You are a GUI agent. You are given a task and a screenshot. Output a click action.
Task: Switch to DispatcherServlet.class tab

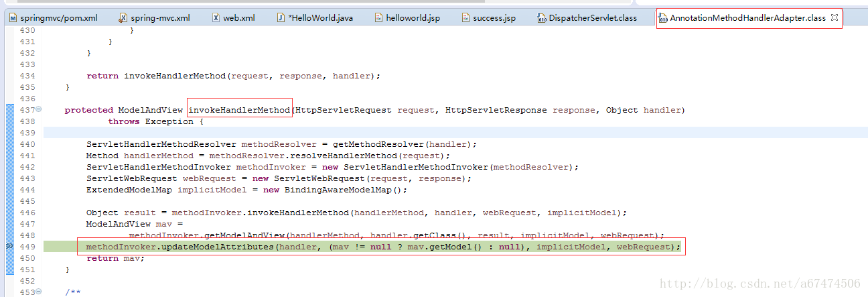tap(587, 18)
